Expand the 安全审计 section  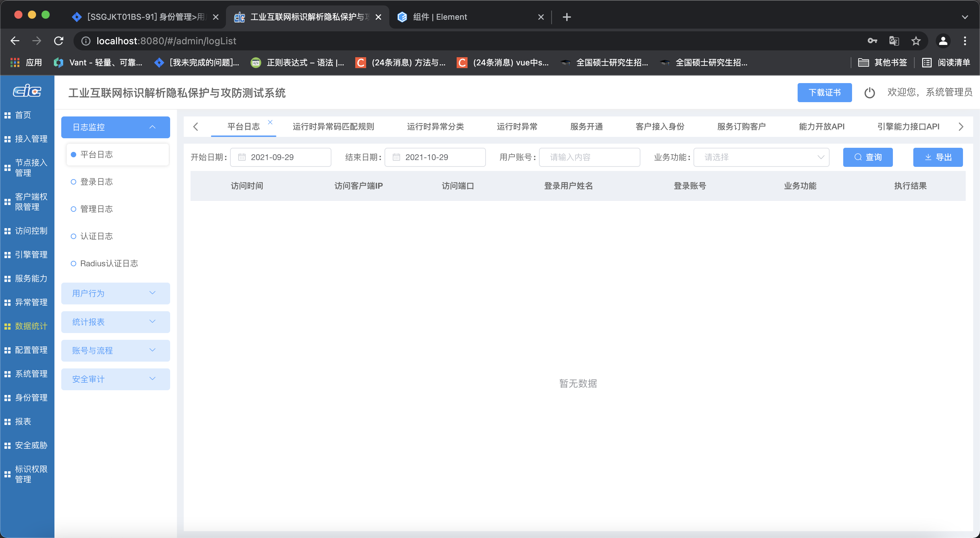click(x=116, y=379)
